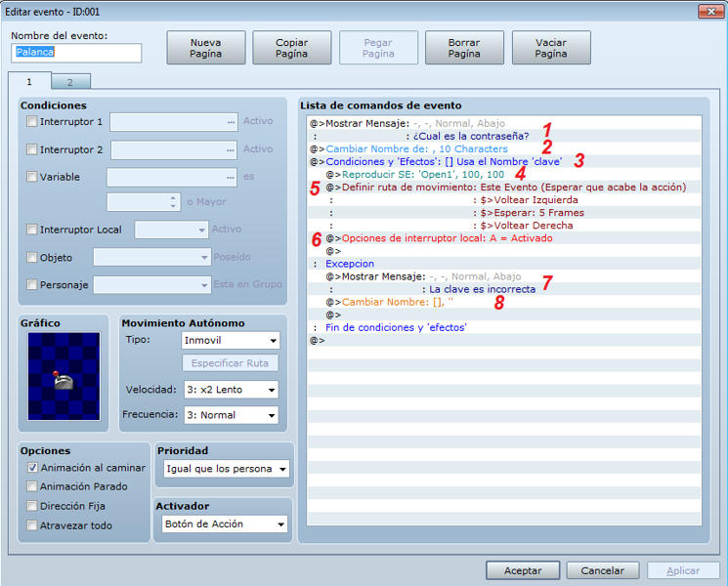Select the "Cambiar Nombre: [], ''" command
Viewport: 728px width, 586px height.
(x=504, y=302)
